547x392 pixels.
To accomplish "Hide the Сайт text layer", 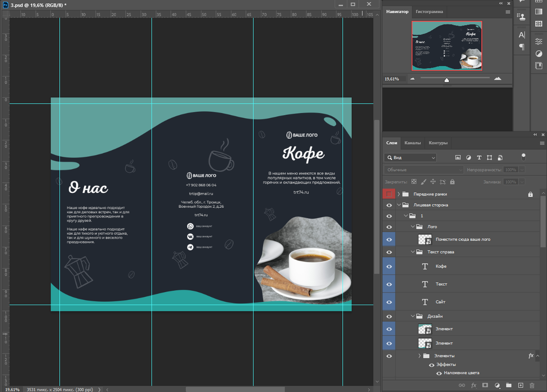I will (x=389, y=302).
